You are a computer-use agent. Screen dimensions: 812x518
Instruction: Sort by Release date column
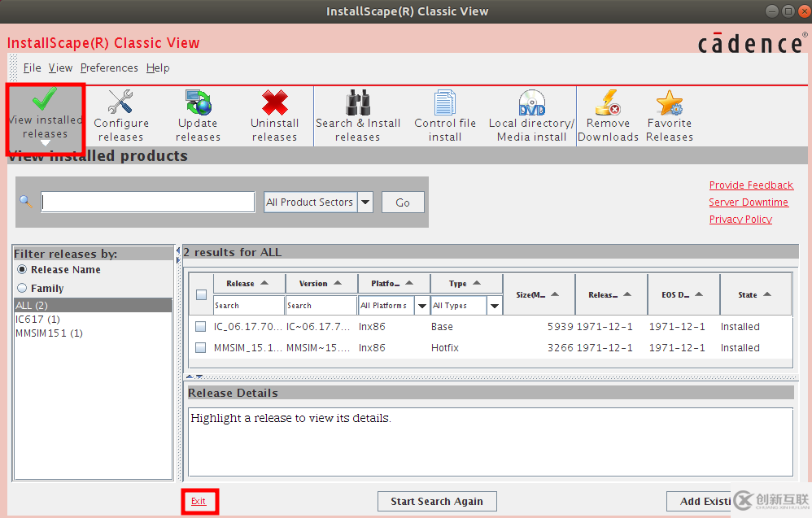[x=611, y=294]
